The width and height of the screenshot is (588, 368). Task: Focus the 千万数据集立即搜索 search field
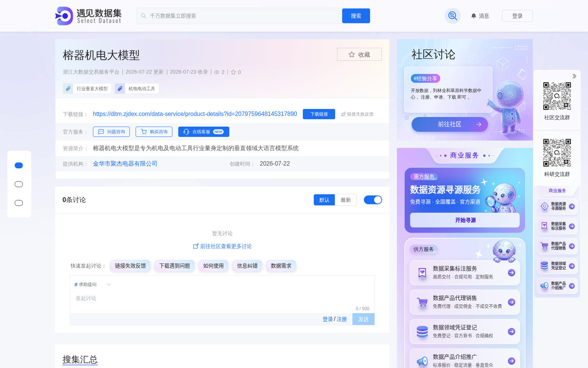(x=239, y=16)
